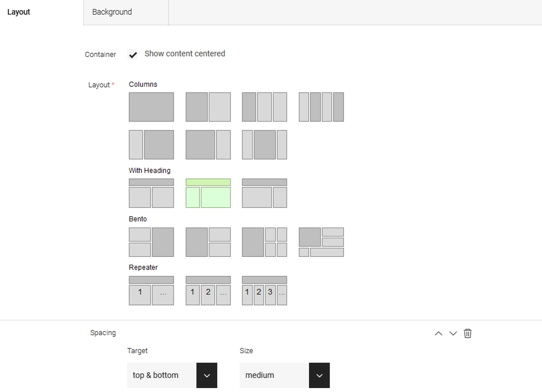This screenshot has width=542, height=392.
Task: Open the Layout tab
Action: pyautogui.click(x=19, y=12)
